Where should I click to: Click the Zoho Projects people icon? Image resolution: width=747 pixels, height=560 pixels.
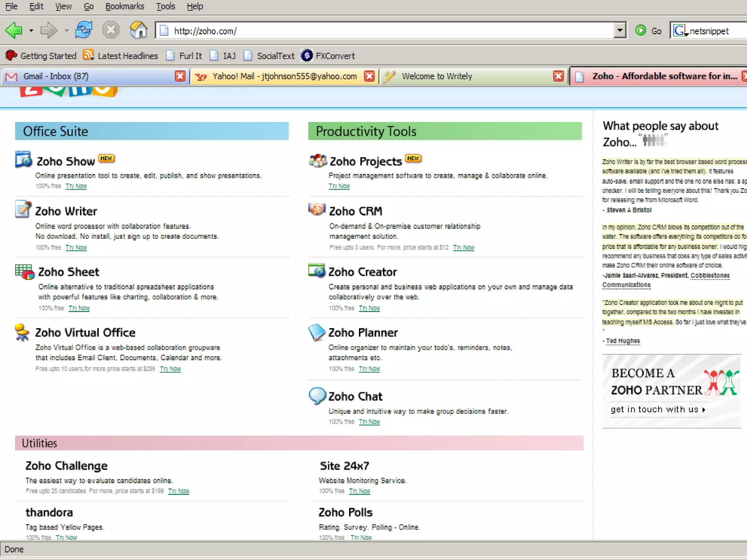click(318, 160)
